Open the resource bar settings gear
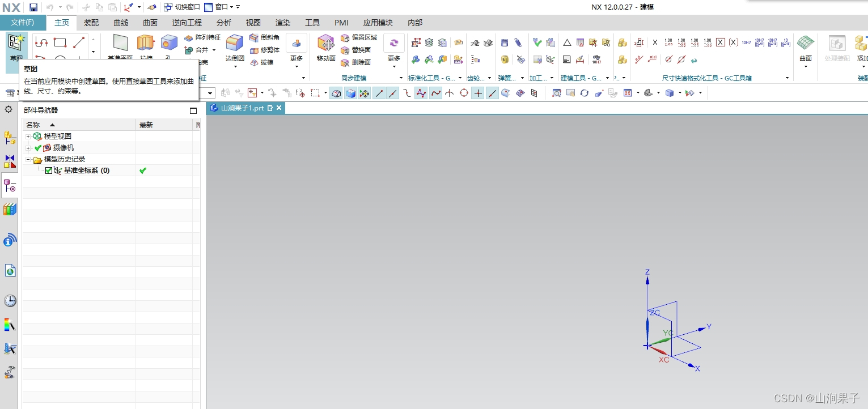This screenshot has width=868, height=409. 9,109
